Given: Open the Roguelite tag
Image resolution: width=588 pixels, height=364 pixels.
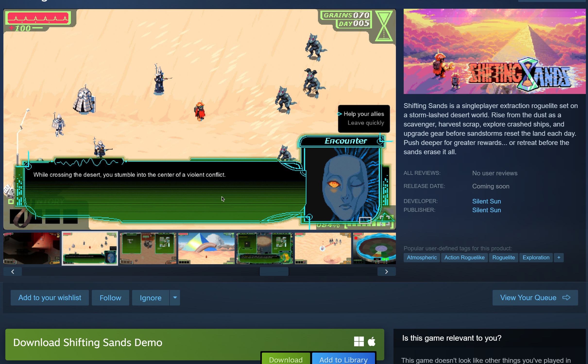Looking at the screenshot, I should [503, 257].
